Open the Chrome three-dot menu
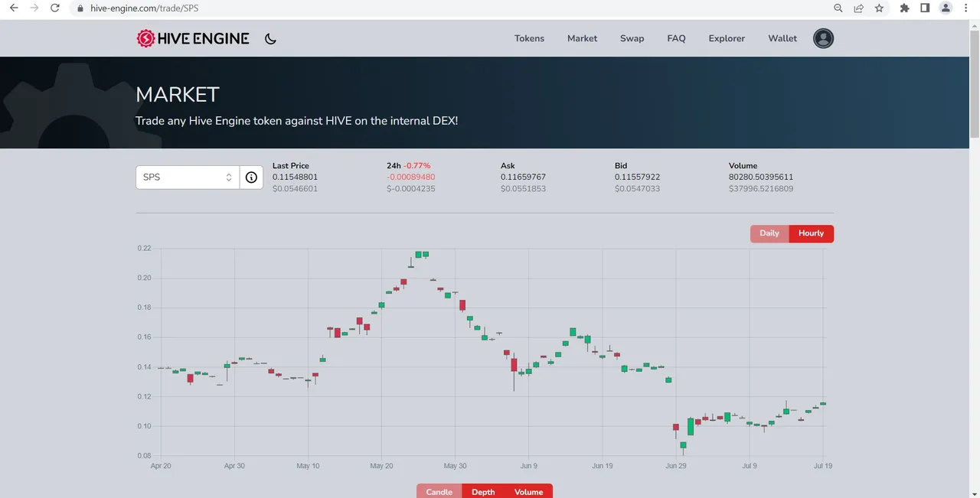 (966, 8)
